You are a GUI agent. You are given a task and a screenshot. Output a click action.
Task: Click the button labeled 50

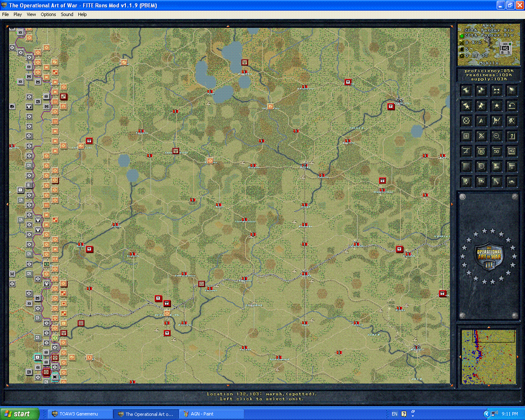pyautogui.click(x=496, y=151)
